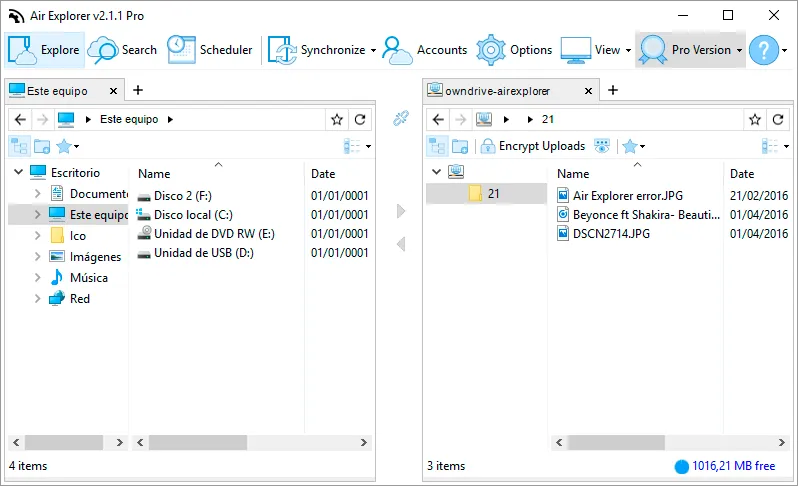The image size is (798, 486).
Task: Close the owndrive-airexplorer tab
Action: click(588, 91)
